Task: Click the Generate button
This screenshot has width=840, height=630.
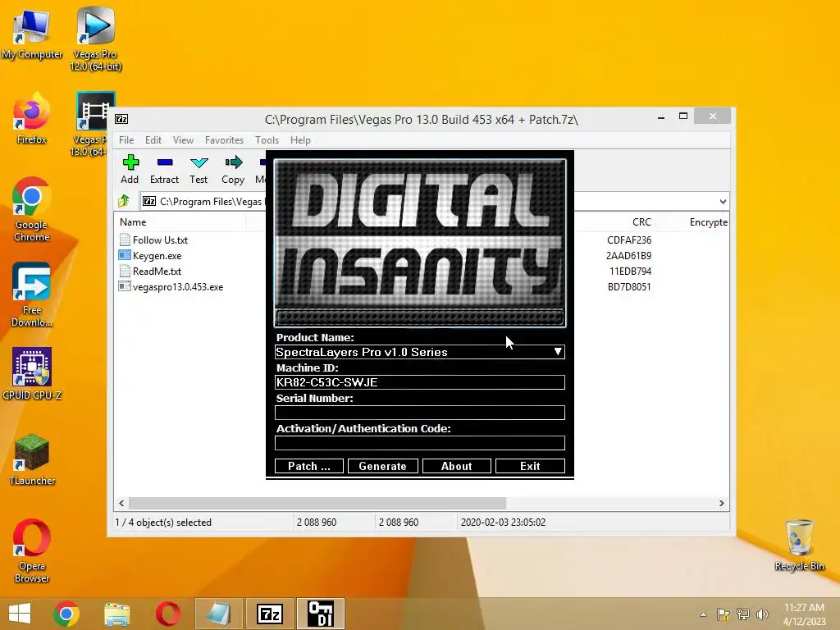Action: click(x=382, y=466)
